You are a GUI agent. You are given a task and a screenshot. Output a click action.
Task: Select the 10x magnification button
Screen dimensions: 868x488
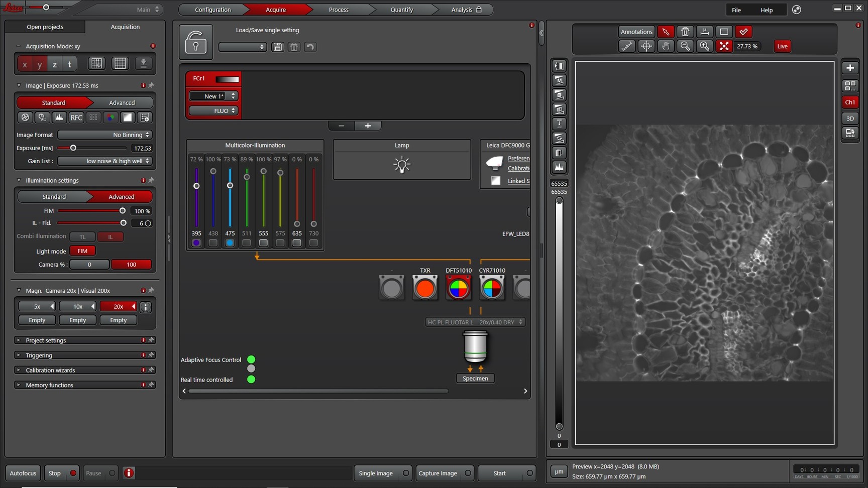pos(77,306)
